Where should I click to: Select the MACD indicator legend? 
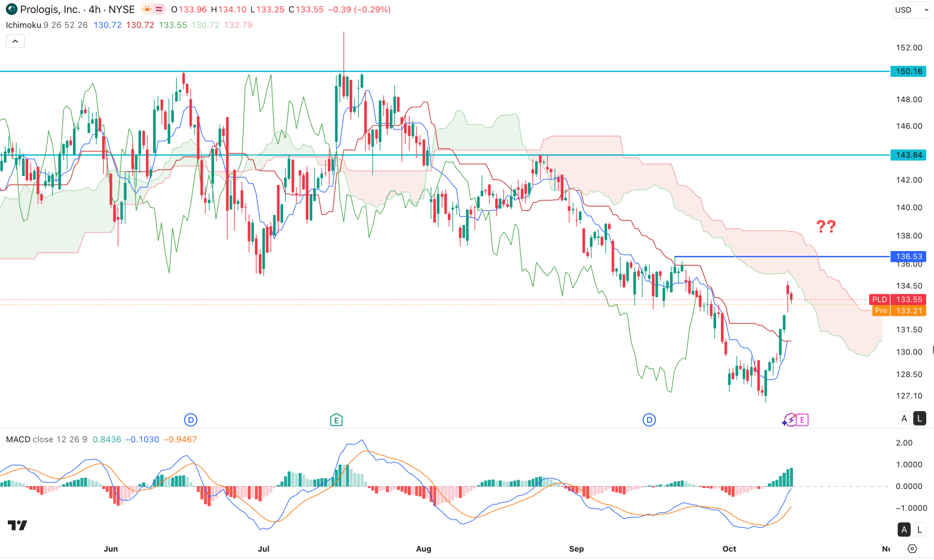point(18,439)
